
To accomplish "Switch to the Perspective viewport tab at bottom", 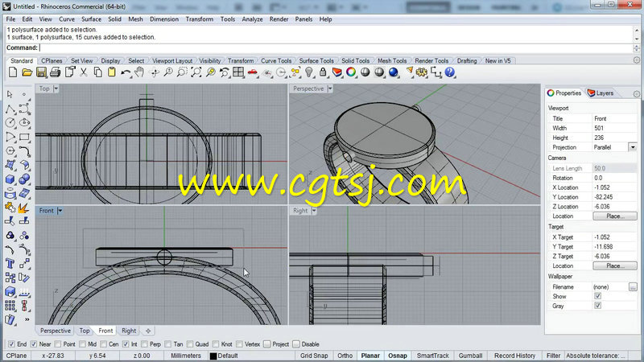I will [x=55, y=331].
